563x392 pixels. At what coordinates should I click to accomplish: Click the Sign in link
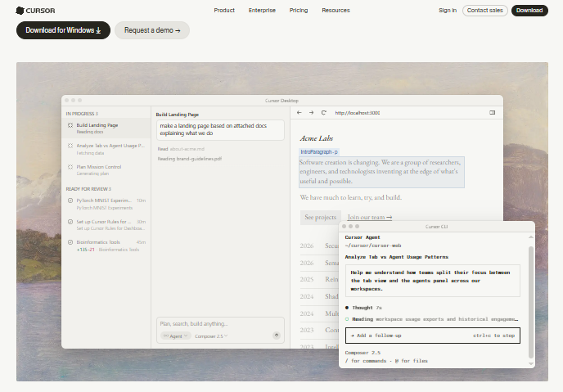click(x=448, y=11)
